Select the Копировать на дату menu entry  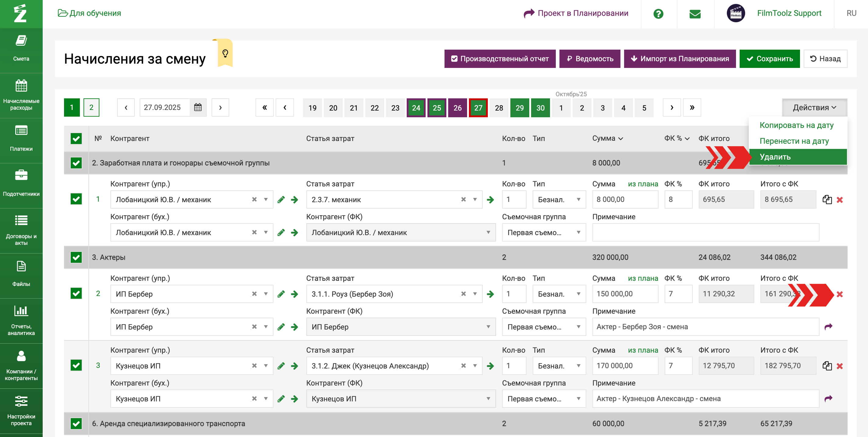coord(796,125)
